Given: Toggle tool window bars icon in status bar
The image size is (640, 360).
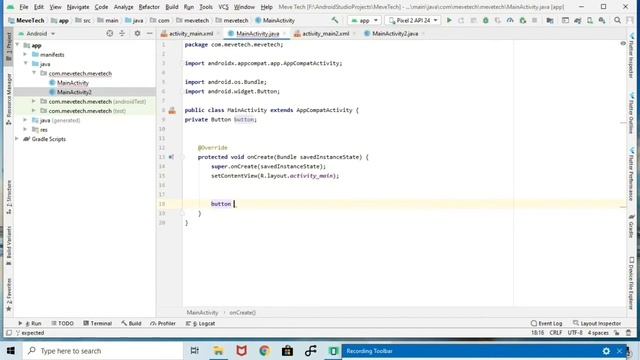Looking at the screenshot, I should click(9, 333).
